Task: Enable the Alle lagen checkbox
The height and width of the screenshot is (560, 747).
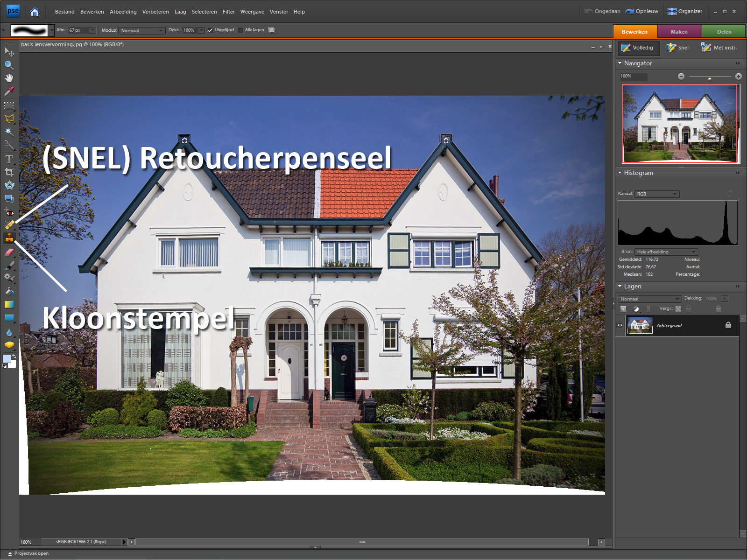Action: point(240,30)
